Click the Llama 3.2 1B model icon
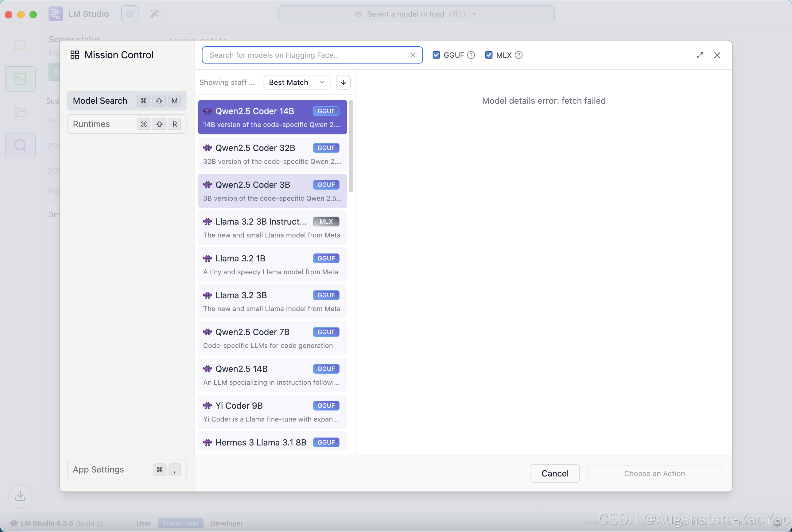 point(208,258)
